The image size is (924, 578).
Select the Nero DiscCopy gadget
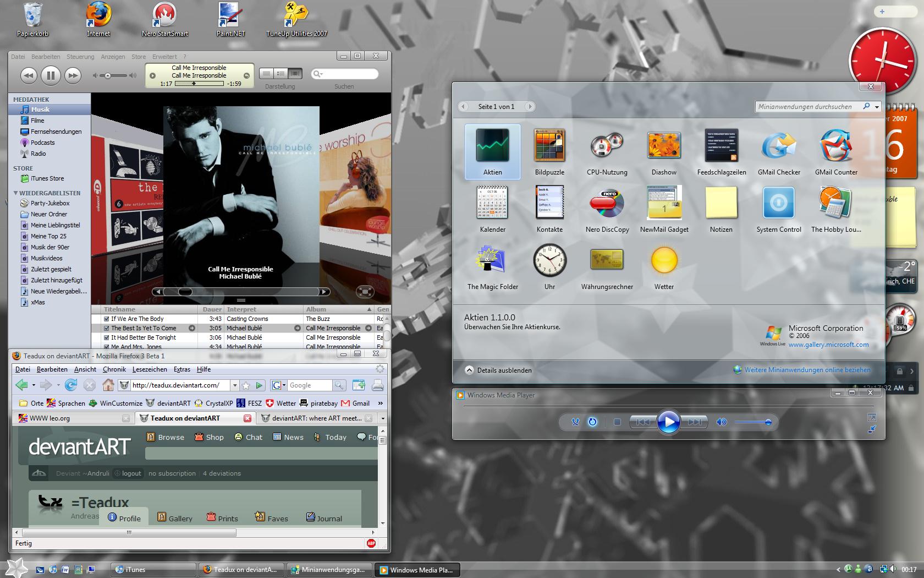tap(607, 209)
